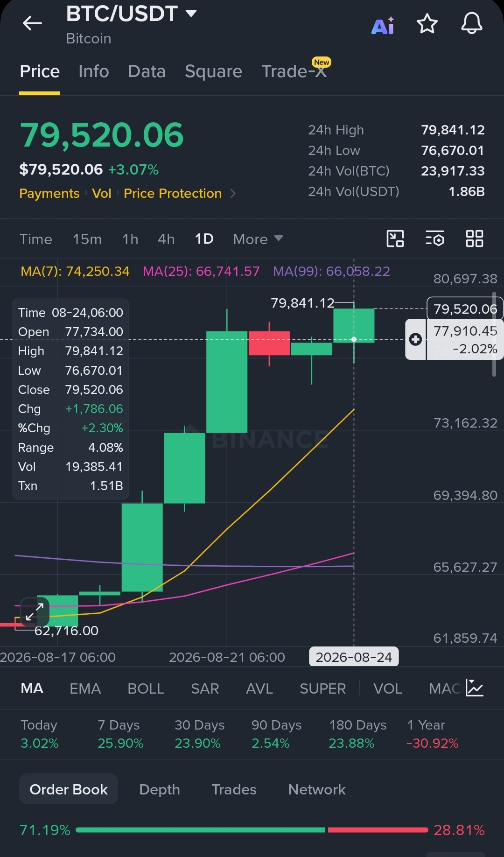Toggle the SUPER indicator
This screenshot has width=504, height=857.
pyautogui.click(x=323, y=688)
